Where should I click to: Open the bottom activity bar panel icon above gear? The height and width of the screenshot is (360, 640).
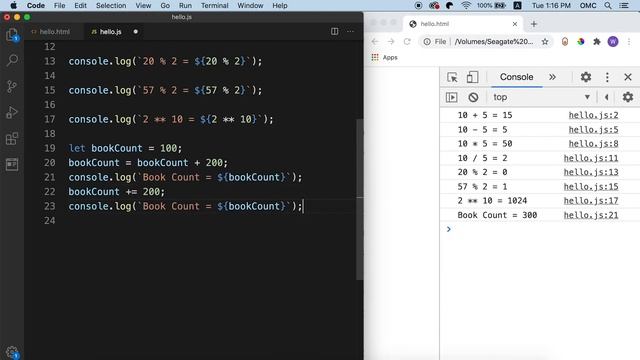coord(12,164)
